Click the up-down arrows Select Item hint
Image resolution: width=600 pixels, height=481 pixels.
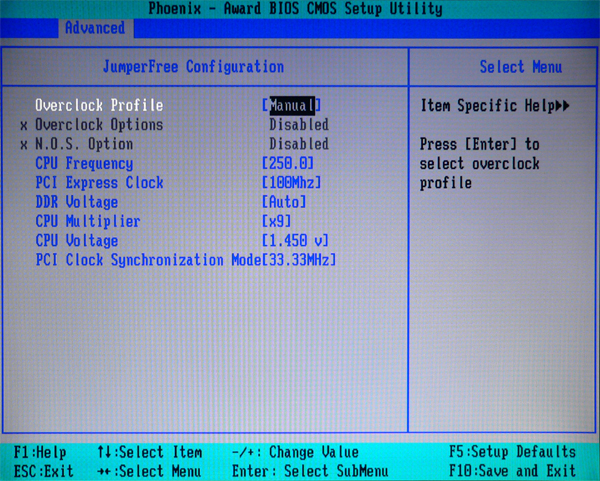pos(149,452)
